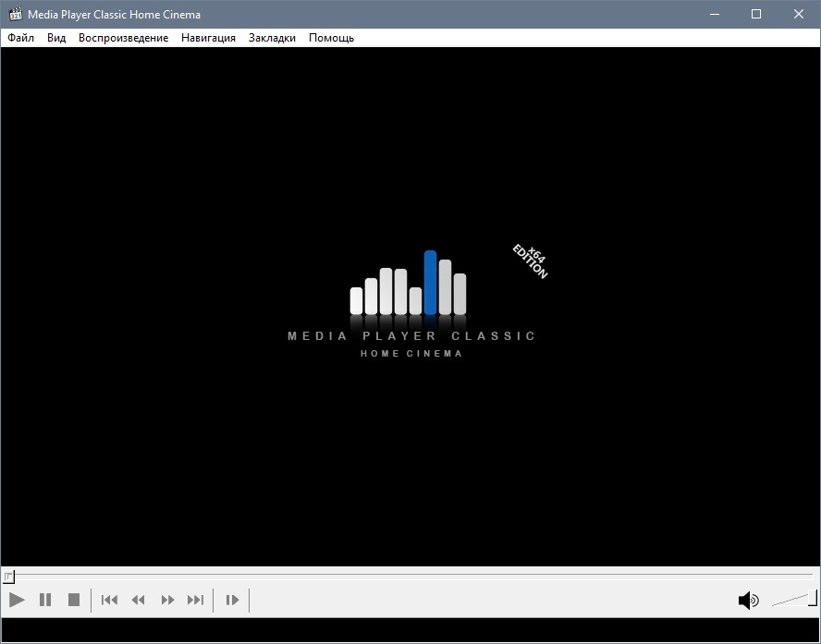Click the Pause button
The width and height of the screenshot is (821, 644).
point(45,600)
